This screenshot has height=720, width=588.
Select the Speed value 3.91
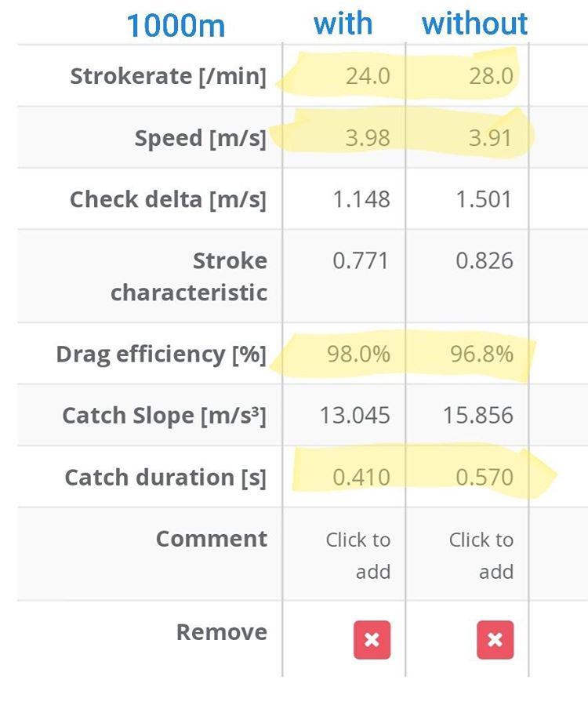click(x=490, y=138)
